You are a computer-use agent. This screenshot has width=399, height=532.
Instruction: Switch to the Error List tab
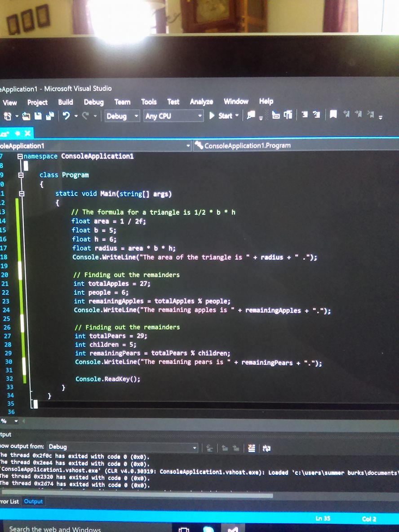point(9,501)
